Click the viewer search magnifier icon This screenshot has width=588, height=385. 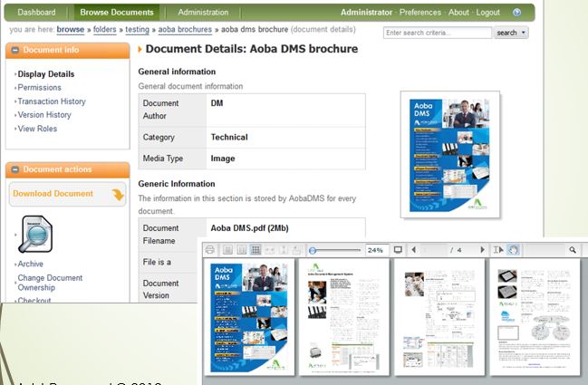tap(573, 250)
